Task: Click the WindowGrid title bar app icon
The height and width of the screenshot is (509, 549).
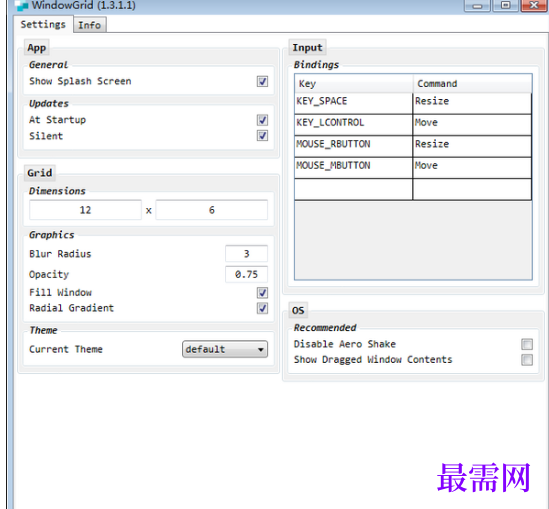Action: pyautogui.click(x=22, y=5)
